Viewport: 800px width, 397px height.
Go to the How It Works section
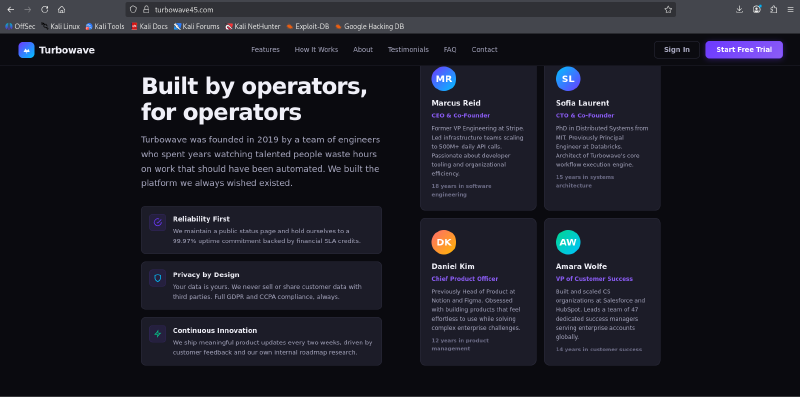(x=316, y=49)
